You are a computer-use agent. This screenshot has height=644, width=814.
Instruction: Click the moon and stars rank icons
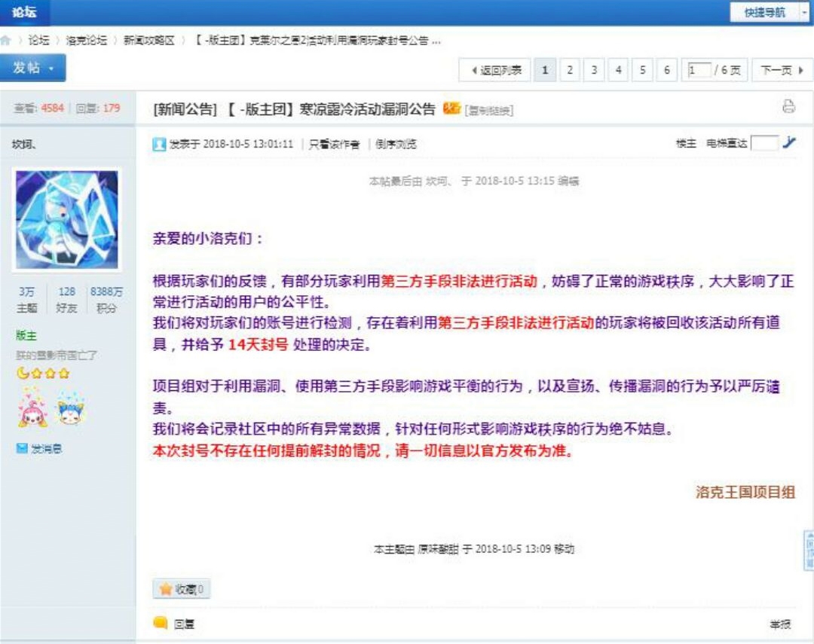43,373
